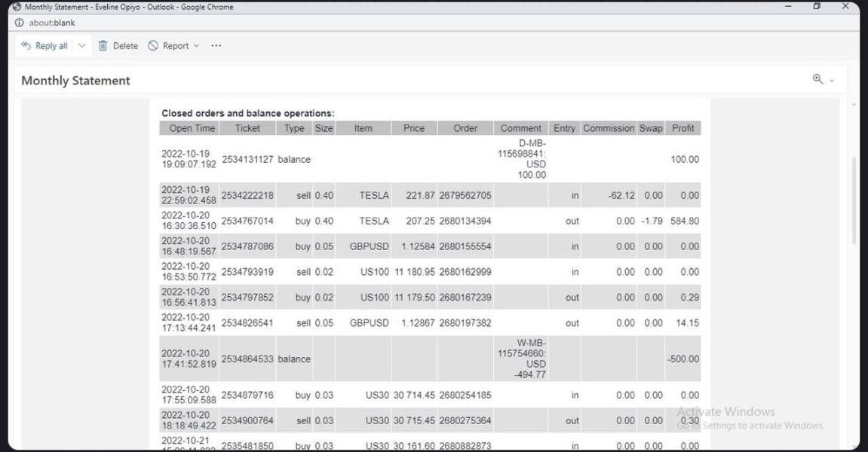Click order number 2680197382
The image size is (868, 452).
click(x=465, y=322)
